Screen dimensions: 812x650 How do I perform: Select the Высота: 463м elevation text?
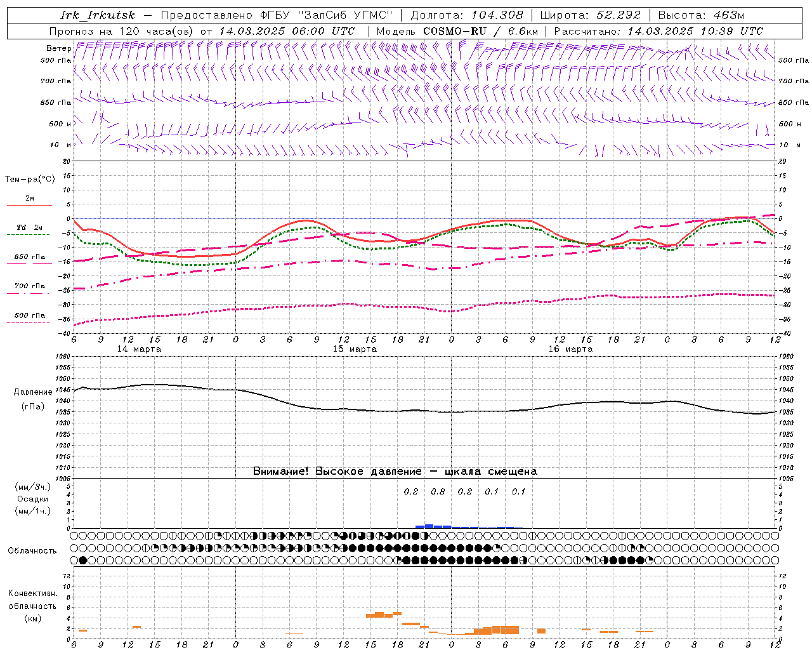tap(701, 15)
